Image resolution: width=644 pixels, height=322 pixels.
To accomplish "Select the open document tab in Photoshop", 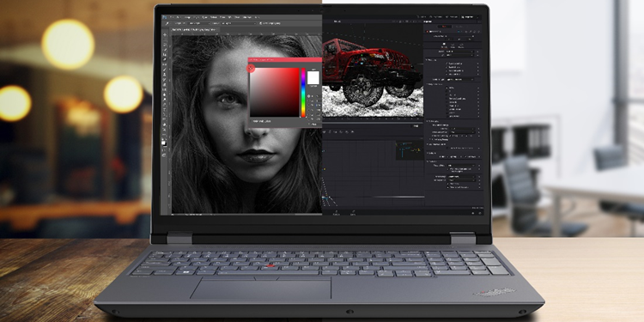I will (196, 30).
